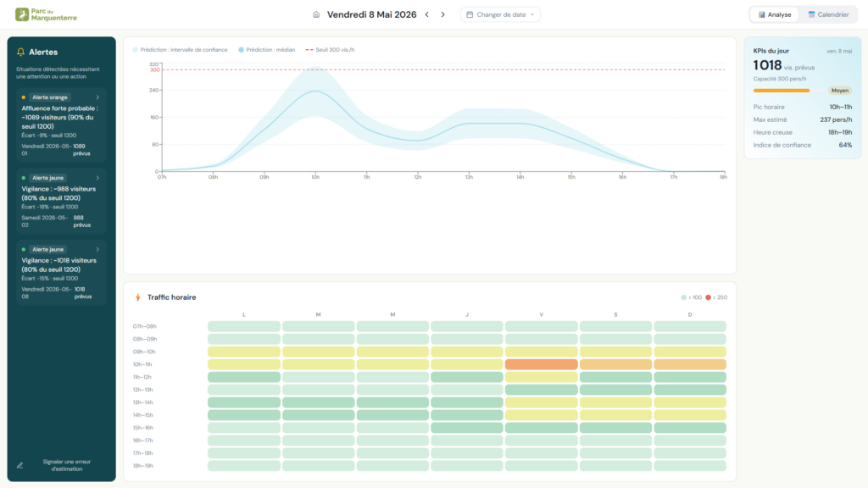
Task: Go to next day with right arrow
Action: point(442,14)
